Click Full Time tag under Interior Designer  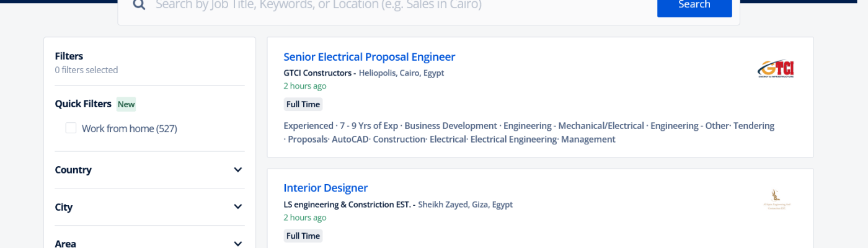point(303,236)
